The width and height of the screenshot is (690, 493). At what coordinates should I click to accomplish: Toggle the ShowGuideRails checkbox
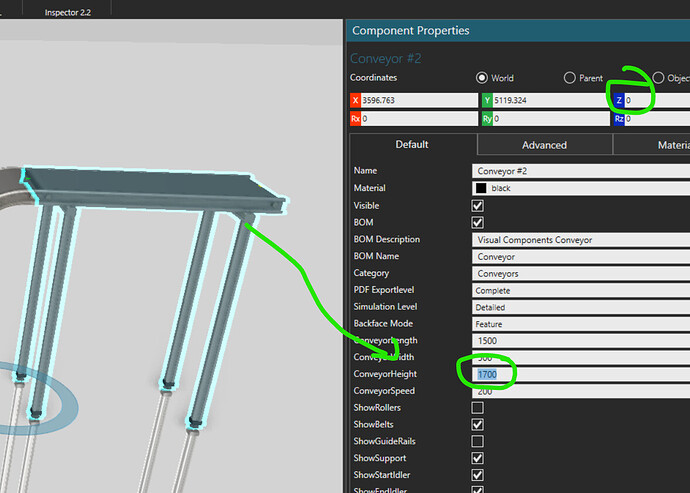[x=478, y=442]
